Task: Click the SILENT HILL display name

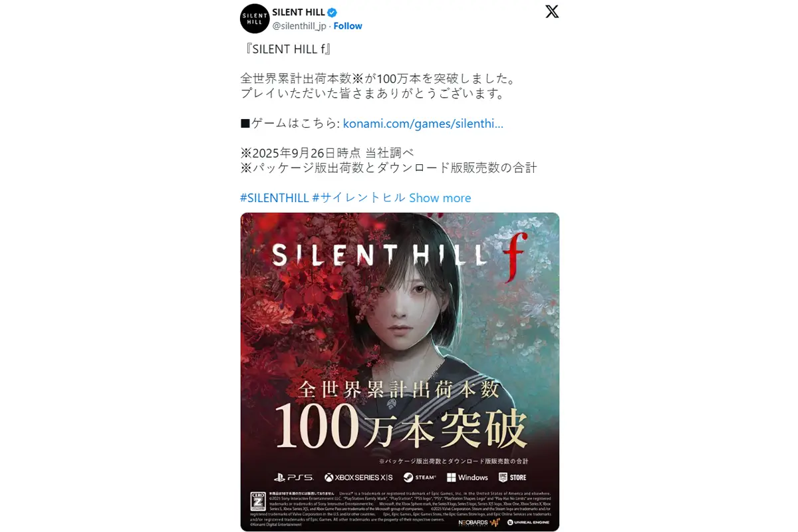Action: point(299,12)
